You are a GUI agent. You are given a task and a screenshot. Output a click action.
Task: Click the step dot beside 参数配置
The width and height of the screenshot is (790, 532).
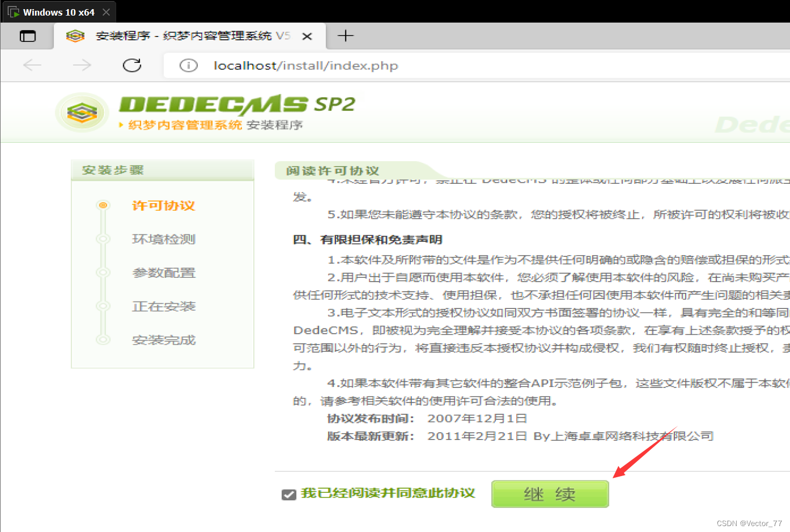coord(103,272)
